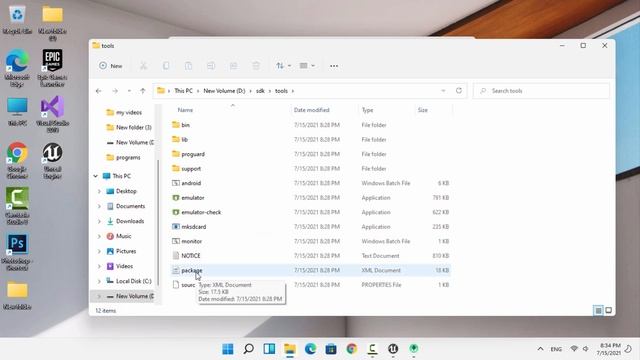Sort by Date modified column header

point(311,110)
